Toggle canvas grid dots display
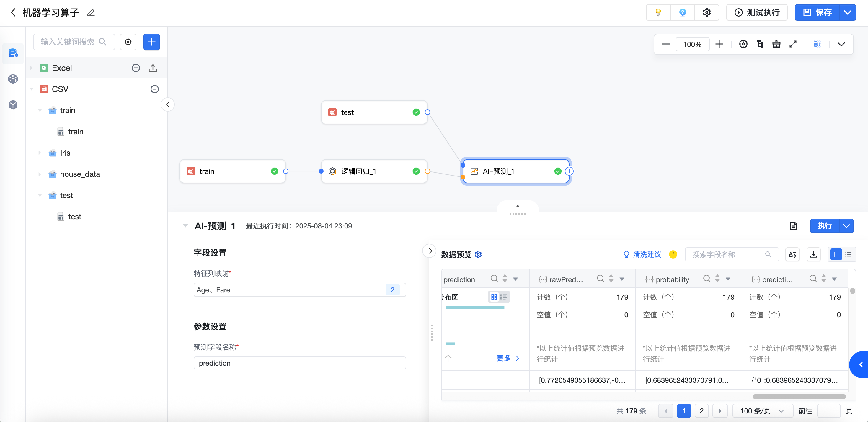Viewport: 868px width, 422px height. [x=817, y=44]
